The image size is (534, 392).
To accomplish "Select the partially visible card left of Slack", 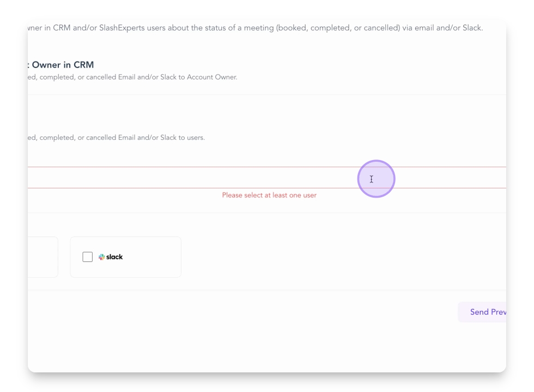I will [43, 257].
